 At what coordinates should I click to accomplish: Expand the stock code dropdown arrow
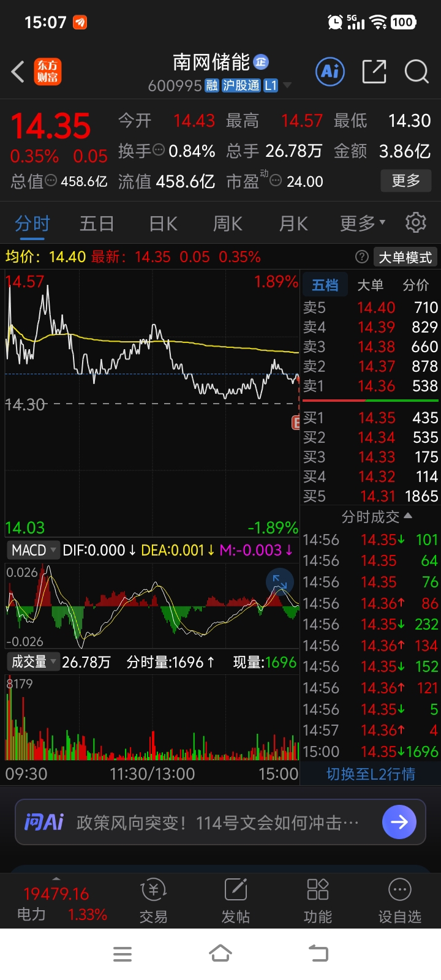tap(287, 85)
